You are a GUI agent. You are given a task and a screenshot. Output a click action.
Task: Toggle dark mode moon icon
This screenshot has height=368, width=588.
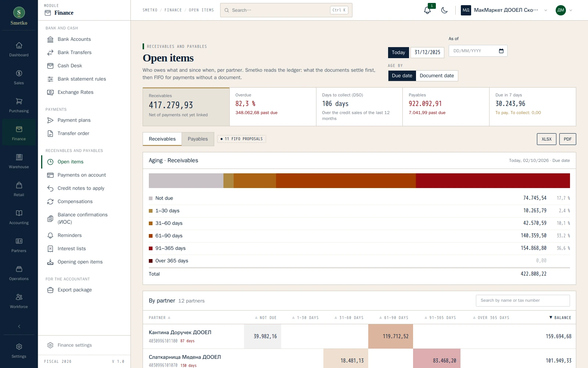click(x=444, y=10)
